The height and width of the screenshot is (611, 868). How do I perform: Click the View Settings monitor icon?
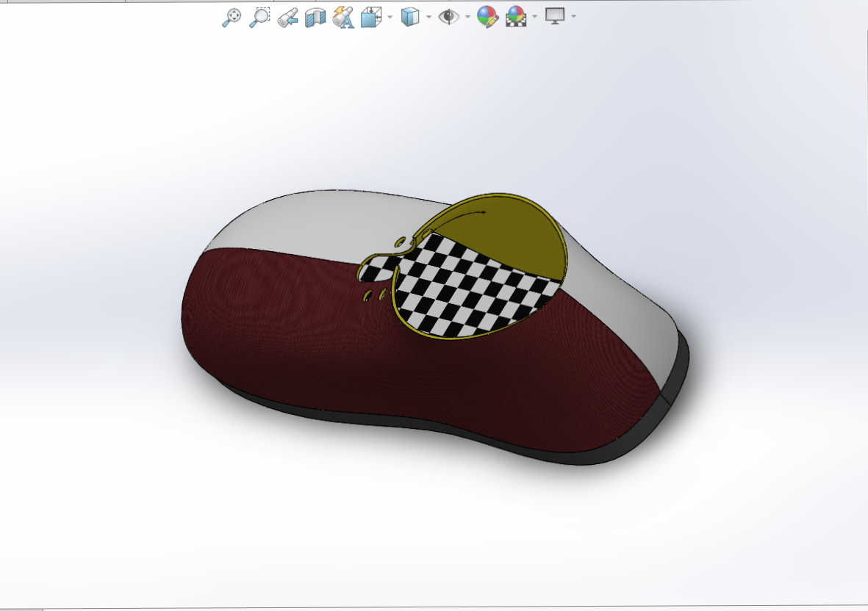coord(555,16)
